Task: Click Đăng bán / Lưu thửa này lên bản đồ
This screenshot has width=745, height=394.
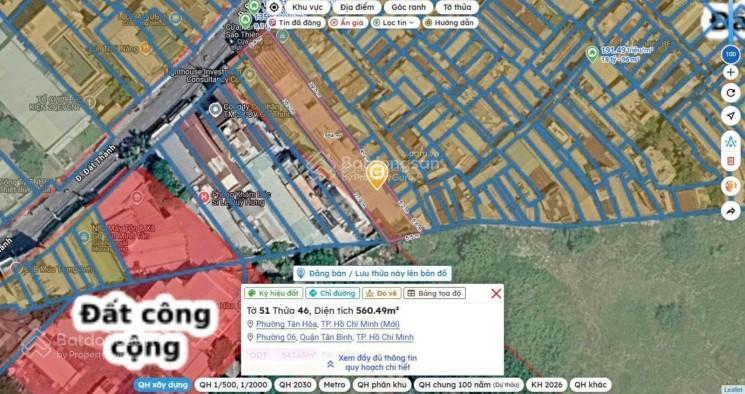Action: 372,273
